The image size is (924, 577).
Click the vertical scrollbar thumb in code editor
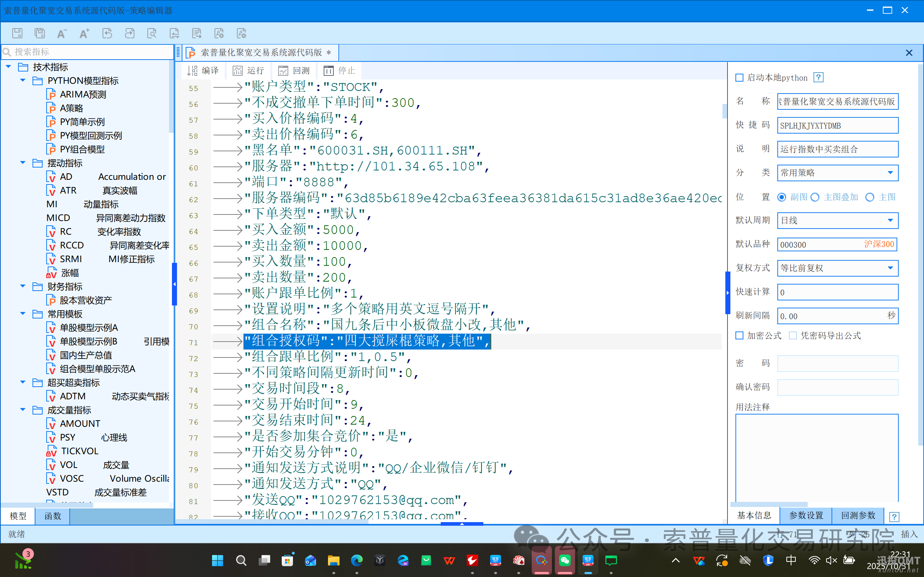(x=724, y=110)
